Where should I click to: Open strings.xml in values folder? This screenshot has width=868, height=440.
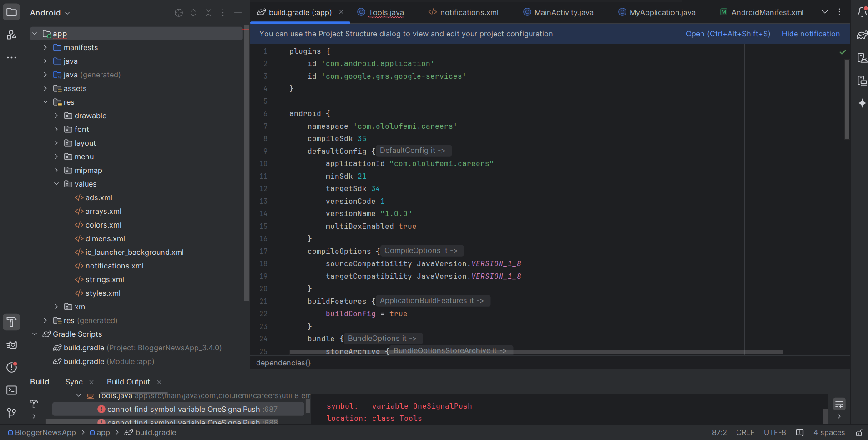coord(105,279)
